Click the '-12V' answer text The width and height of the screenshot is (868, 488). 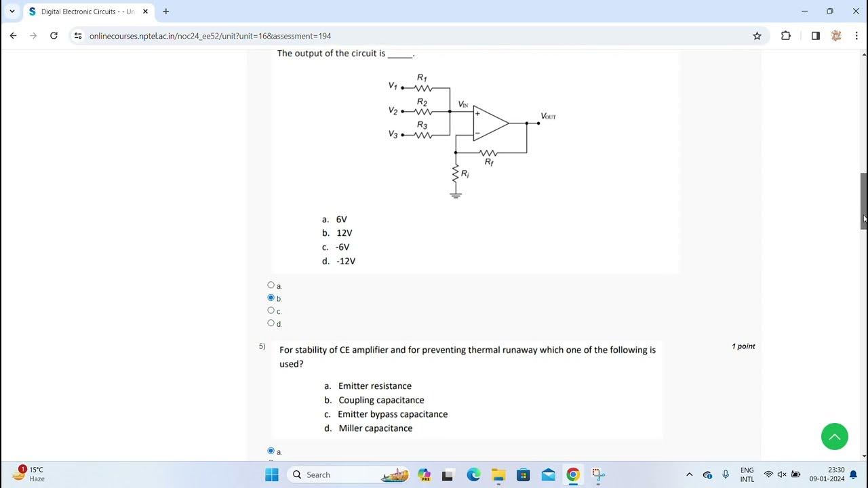346,262
